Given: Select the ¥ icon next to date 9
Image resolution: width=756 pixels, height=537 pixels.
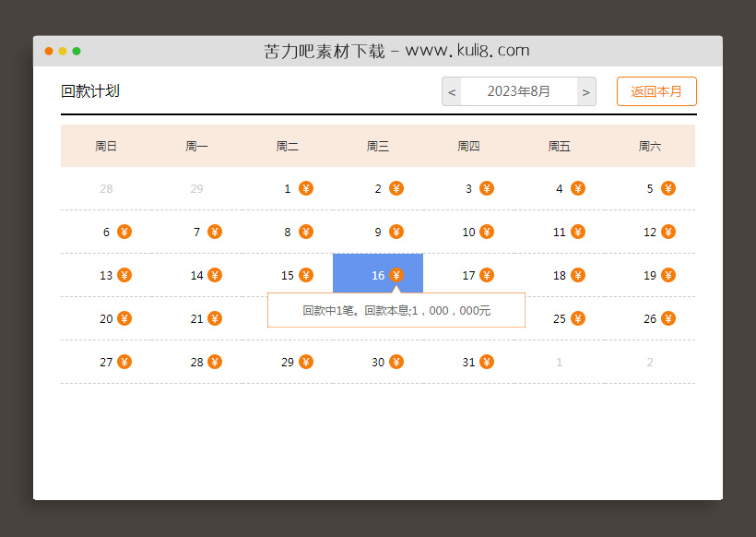Looking at the screenshot, I should (x=397, y=232).
